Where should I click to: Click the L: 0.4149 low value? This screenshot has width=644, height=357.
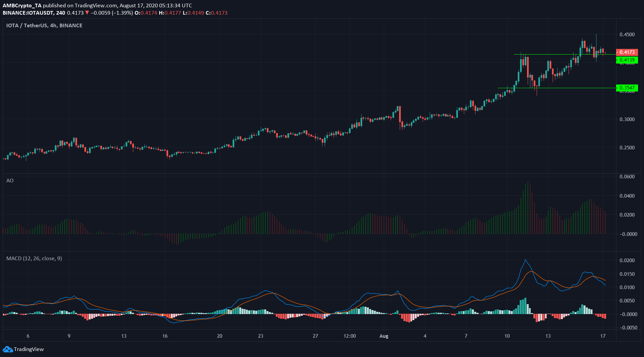(193, 13)
